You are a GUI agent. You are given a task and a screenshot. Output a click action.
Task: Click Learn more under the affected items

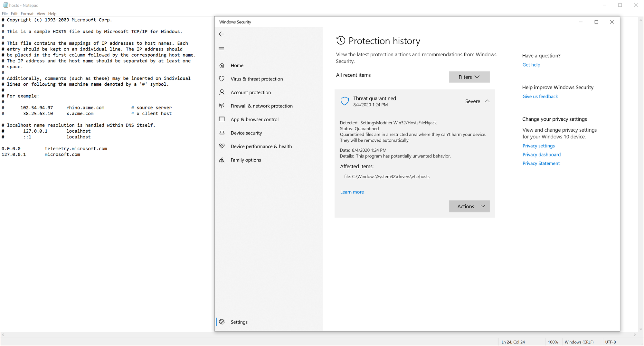tap(352, 192)
